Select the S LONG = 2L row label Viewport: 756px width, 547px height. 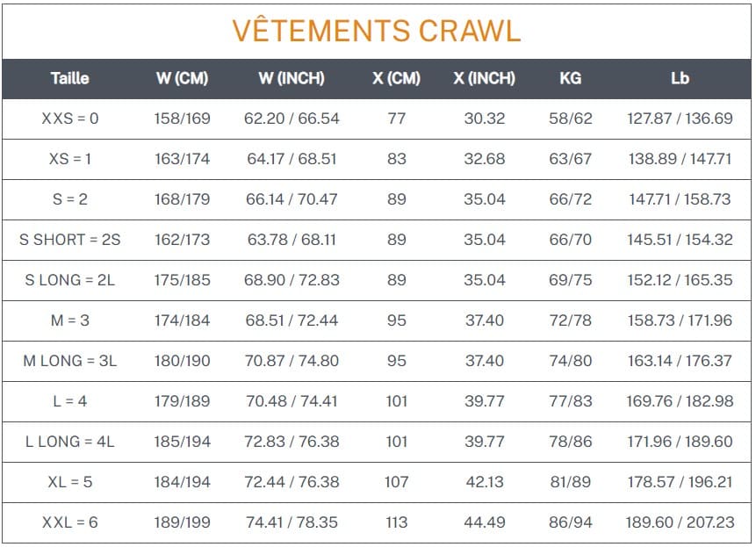coord(70,280)
